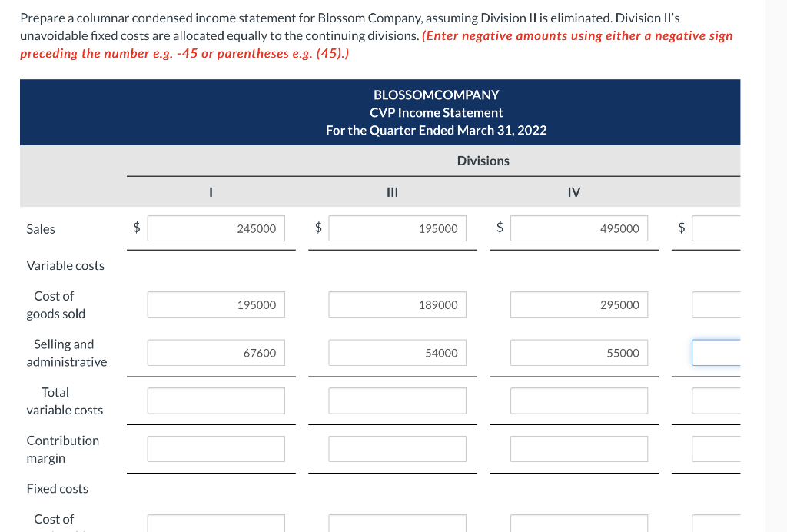This screenshot has width=787, height=532.
Task: Click Division I Selling and administrative field
Action: (x=216, y=352)
